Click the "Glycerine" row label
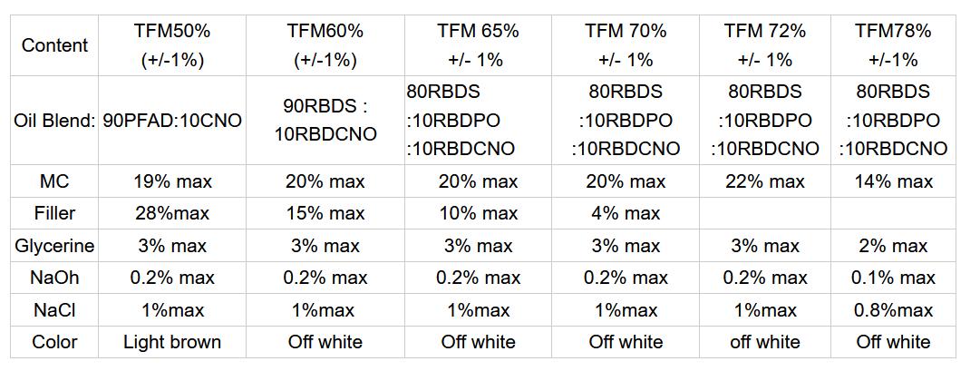 [54, 246]
